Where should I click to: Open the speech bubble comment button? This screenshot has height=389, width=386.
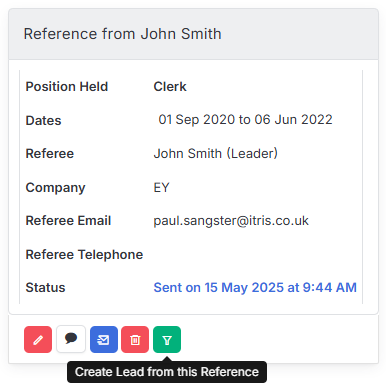coord(71,339)
